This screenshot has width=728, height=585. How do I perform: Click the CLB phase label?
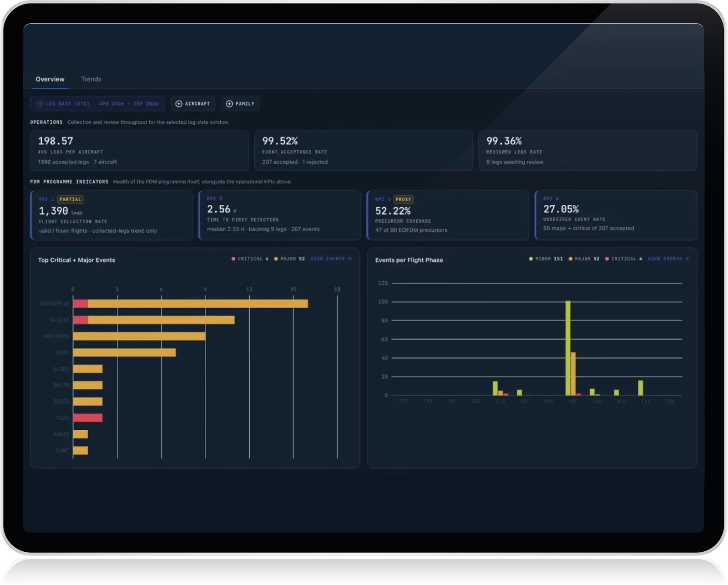[x=500, y=402]
